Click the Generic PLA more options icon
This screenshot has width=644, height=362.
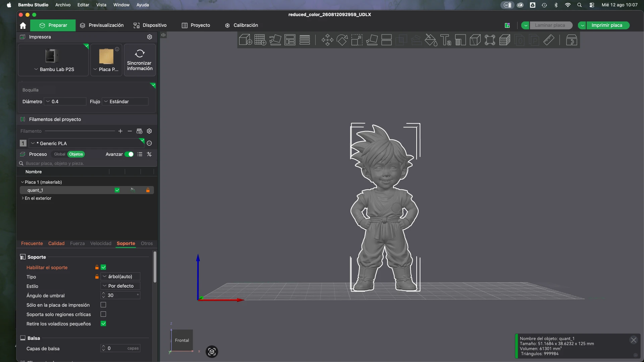click(x=150, y=143)
